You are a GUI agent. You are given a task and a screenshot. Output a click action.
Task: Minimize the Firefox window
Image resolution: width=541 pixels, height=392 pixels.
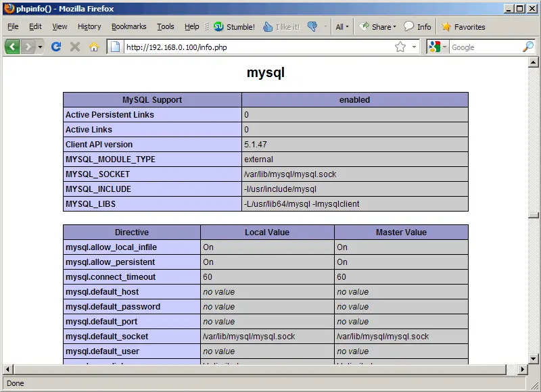pos(508,9)
